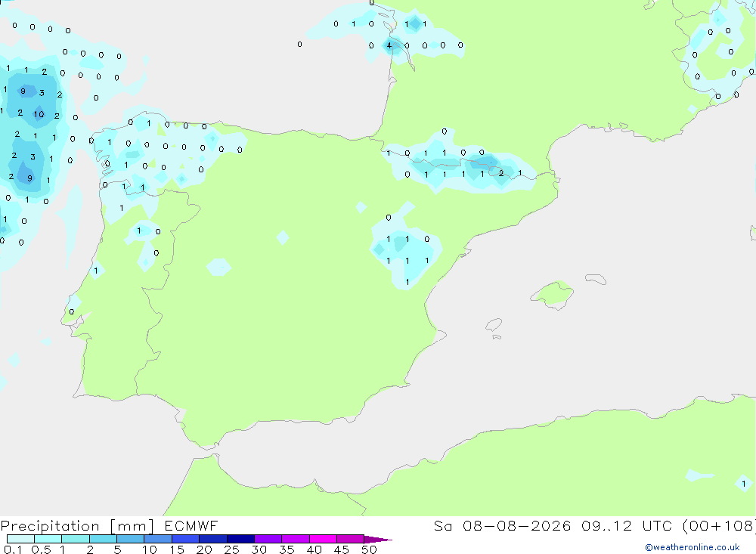The width and height of the screenshot is (756, 554).
Task: Click the 35–40 mm purple legend swatch
Action: (x=296, y=539)
